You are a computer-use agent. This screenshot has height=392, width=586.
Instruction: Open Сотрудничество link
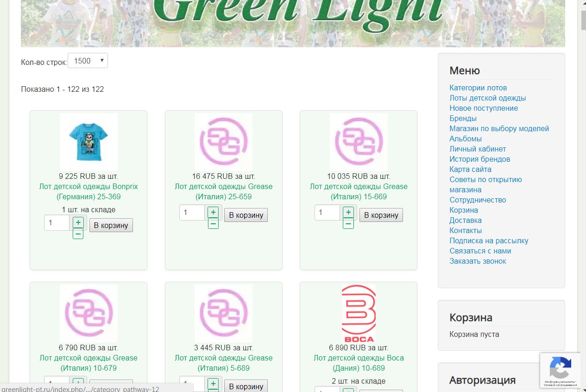[478, 200]
